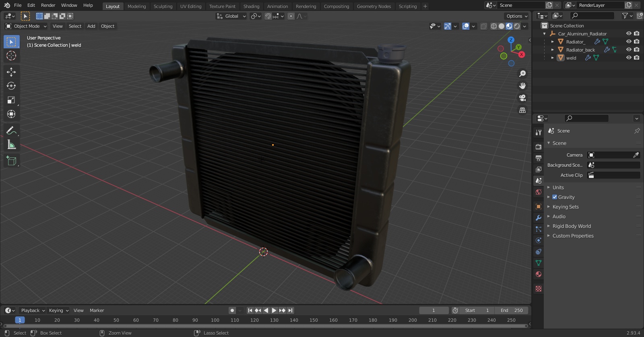Switch orthographic/perspective grid icon

pyautogui.click(x=522, y=110)
